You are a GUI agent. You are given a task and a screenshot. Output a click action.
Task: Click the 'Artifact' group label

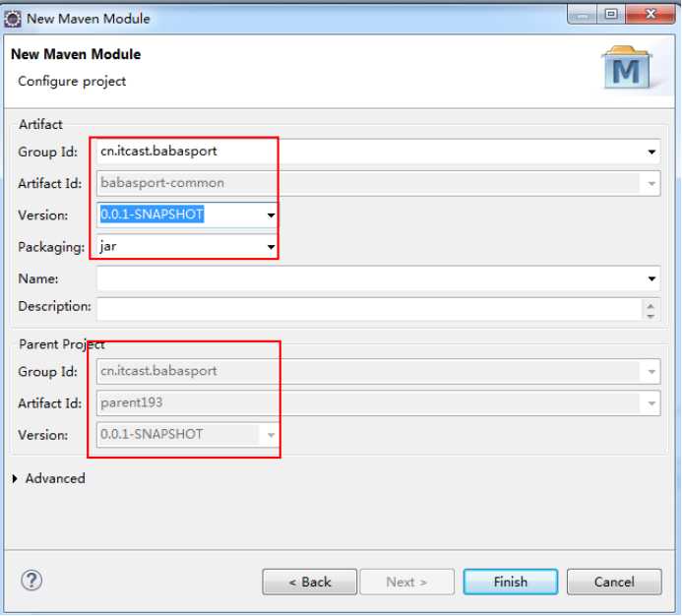[40, 124]
